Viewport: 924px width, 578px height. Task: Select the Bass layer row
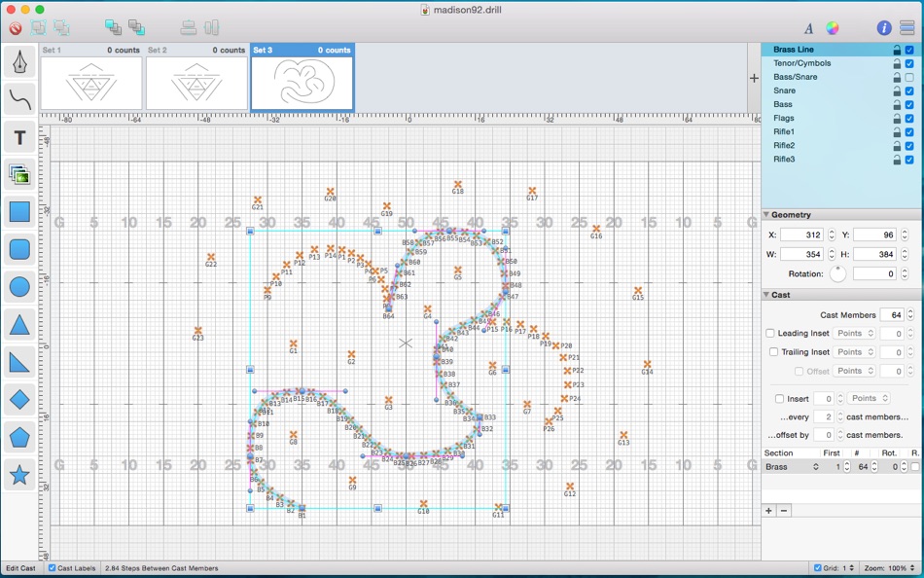[x=841, y=104]
